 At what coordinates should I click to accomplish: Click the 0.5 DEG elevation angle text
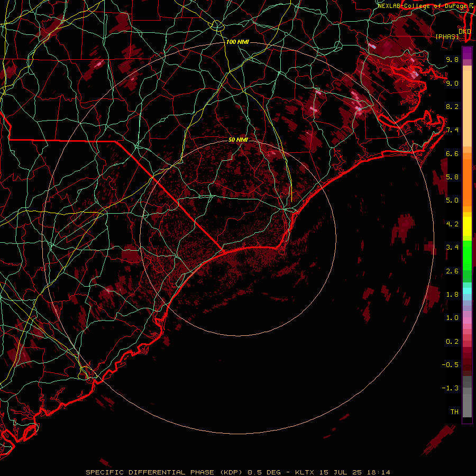(264, 472)
